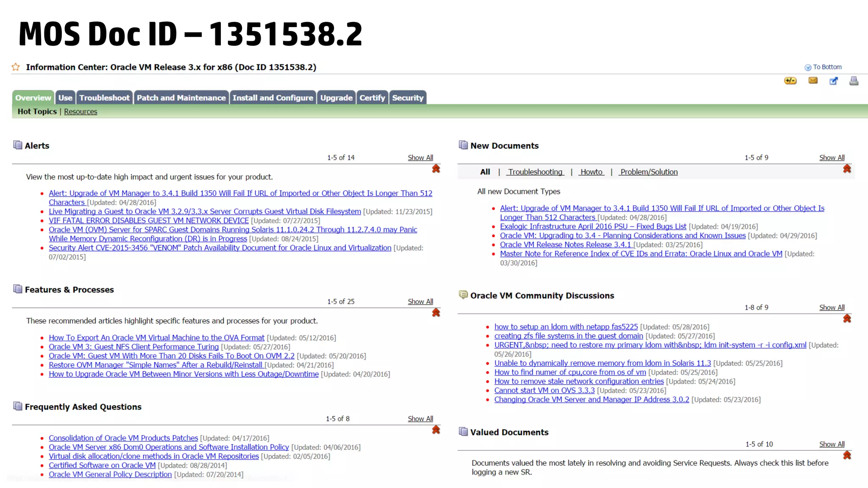The image size is (868, 488).
Task: Switch to the Security tab
Action: (x=408, y=98)
